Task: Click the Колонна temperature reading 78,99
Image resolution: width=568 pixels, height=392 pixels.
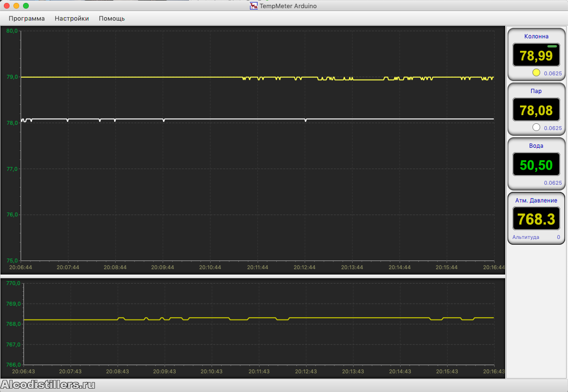Action: [x=536, y=56]
